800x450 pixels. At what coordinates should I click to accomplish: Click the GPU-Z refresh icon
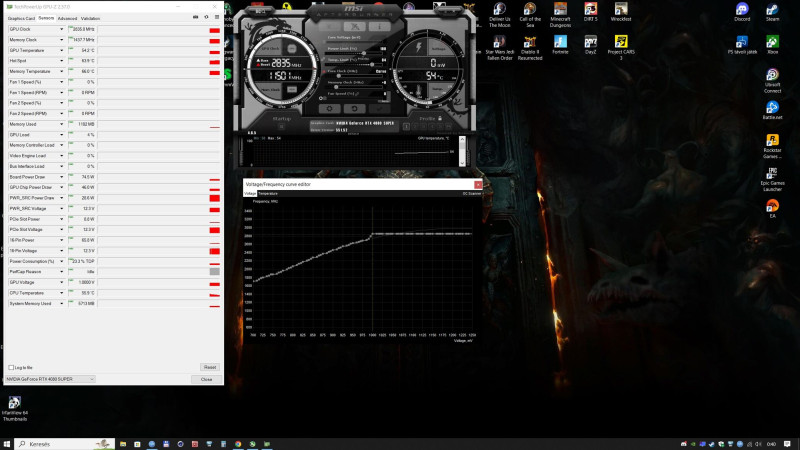click(206, 18)
